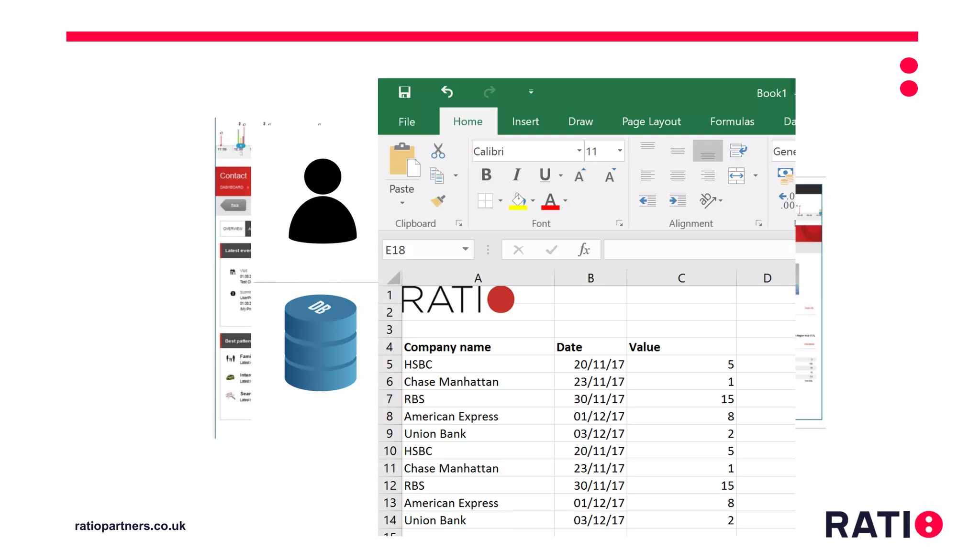Screen dimensions: 980x551
Task: Select row 7 header
Action: pyautogui.click(x=390, y=399)
